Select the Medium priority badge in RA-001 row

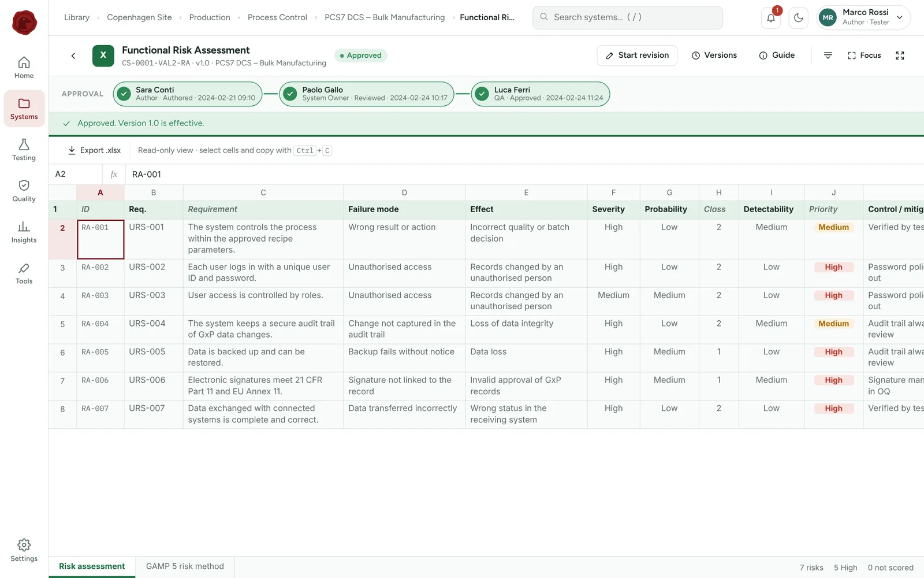point(833,227)
